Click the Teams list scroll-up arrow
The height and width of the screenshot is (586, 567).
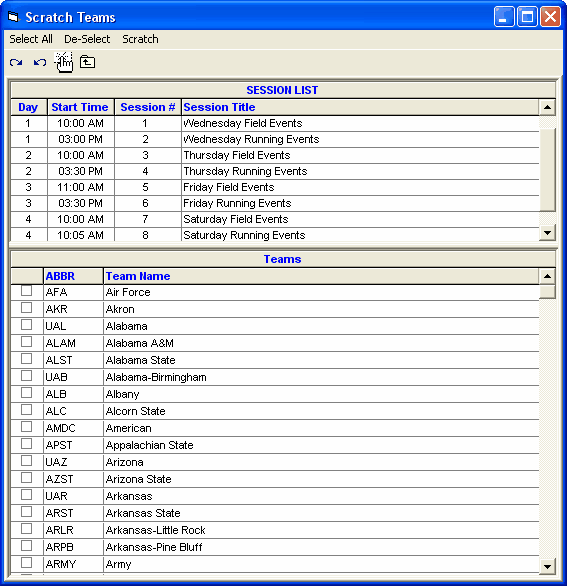click(548, 276)
